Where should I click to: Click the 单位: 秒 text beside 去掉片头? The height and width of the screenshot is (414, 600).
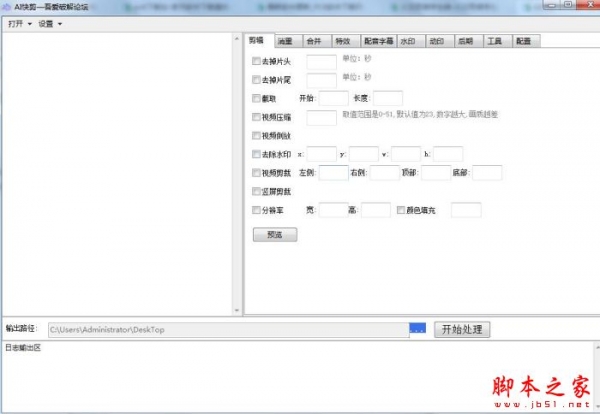tap(357, 59)
